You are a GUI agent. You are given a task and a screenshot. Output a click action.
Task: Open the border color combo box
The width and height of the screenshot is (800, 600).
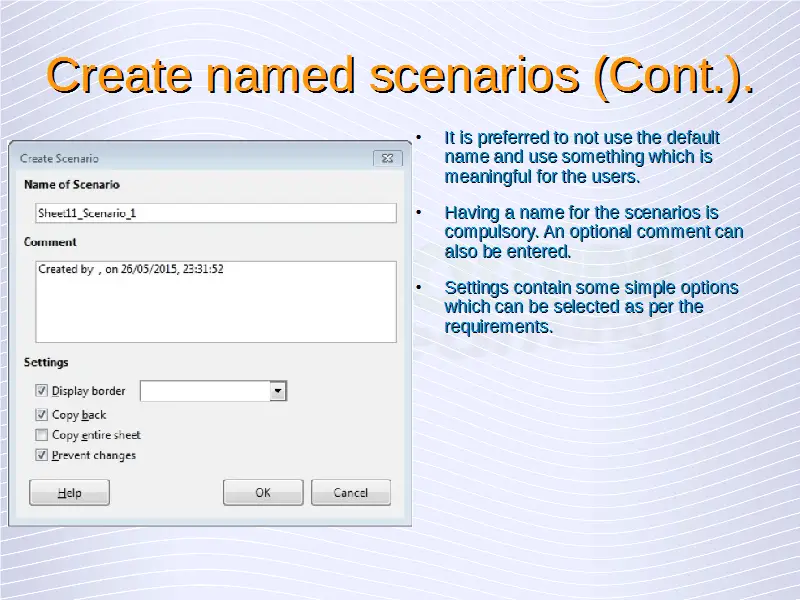(205, 391)
